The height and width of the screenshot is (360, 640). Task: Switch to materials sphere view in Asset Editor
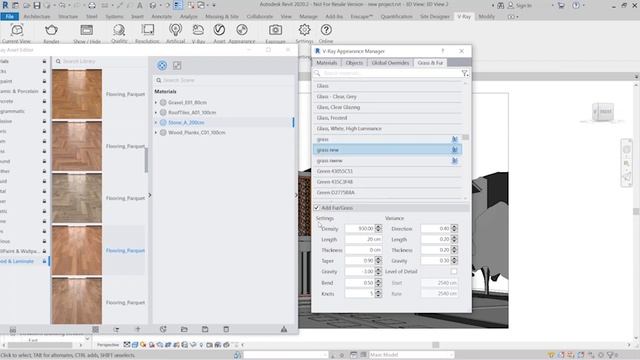click(162, 65)
